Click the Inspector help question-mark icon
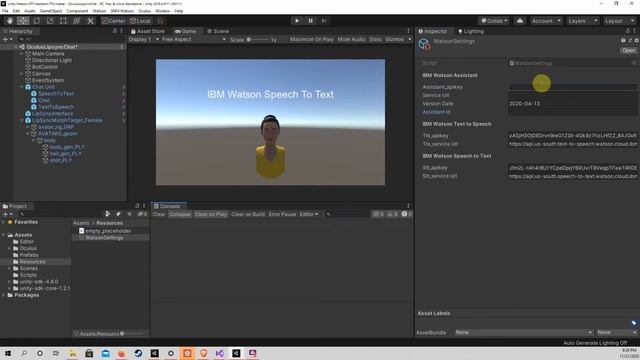The image size is (640, 360). [x=623, y=40]
